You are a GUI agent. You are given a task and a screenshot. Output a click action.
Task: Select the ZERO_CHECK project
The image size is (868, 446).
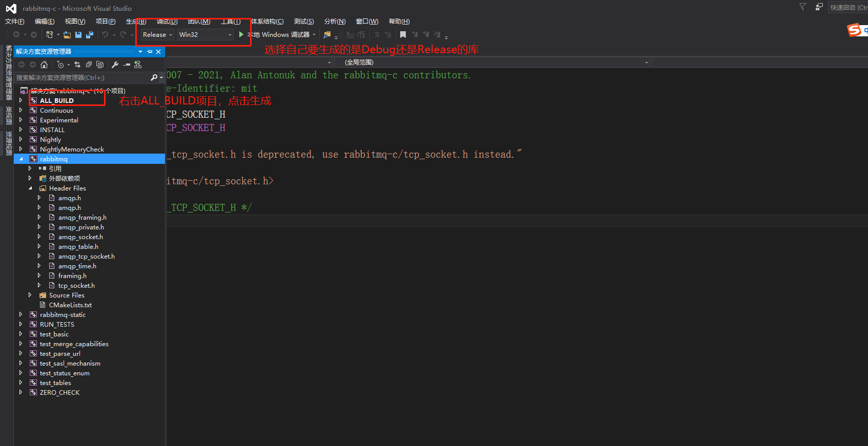(x=59, y=392)
